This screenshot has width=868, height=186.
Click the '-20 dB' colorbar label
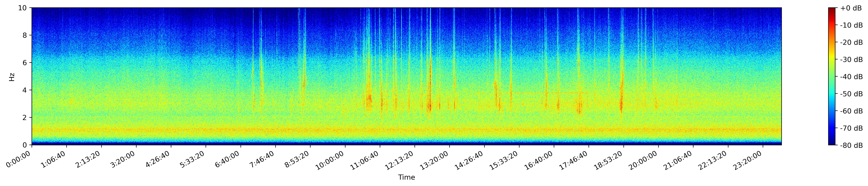852,43
